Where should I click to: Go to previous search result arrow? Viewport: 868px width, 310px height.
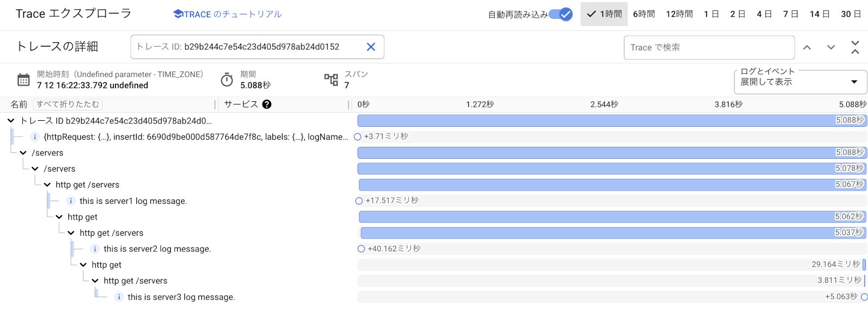(807, 48)
